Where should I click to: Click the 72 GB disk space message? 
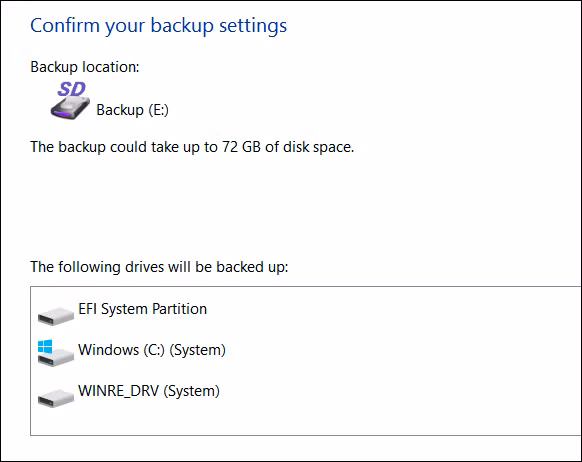192,147
